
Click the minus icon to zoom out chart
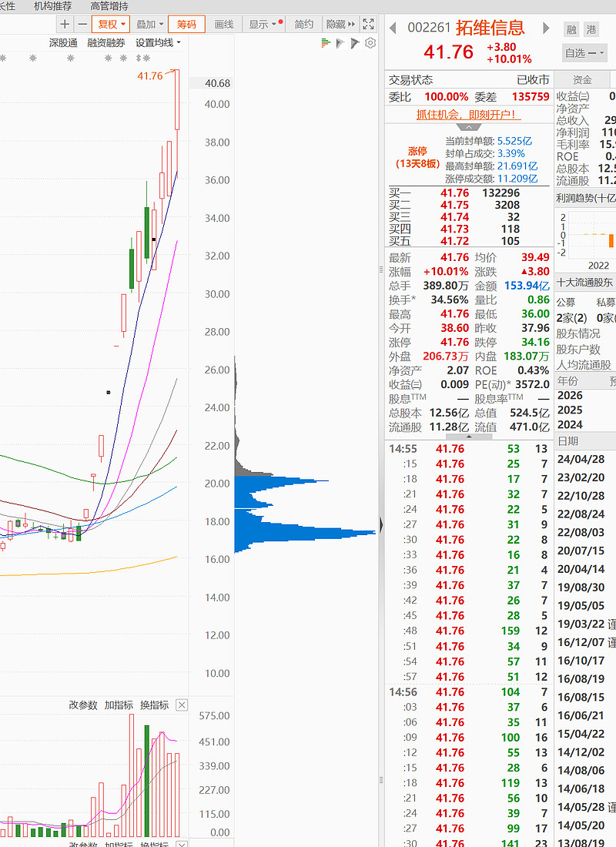coord(82,24)
